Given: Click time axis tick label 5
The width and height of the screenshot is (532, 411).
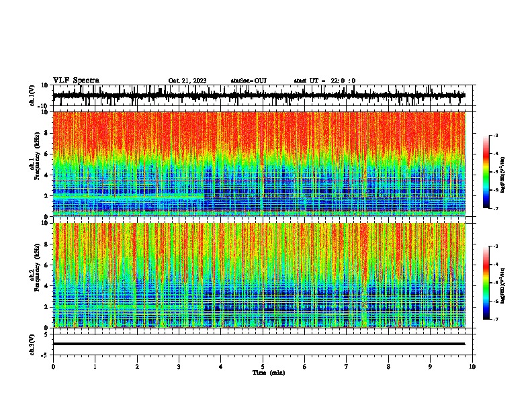Looking at the screenshot, I should pyautogui.click(x=263, y=367).
